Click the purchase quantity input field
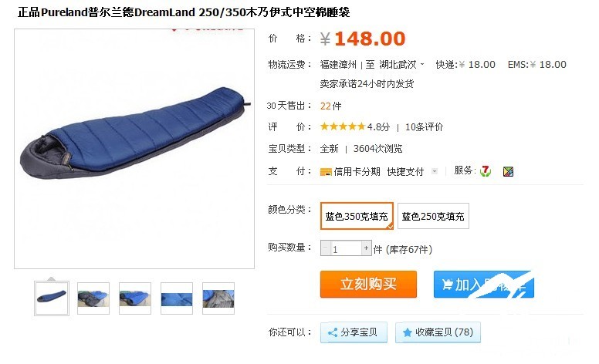This screenshot has height=364, width=599. click(x=346, y=248)
